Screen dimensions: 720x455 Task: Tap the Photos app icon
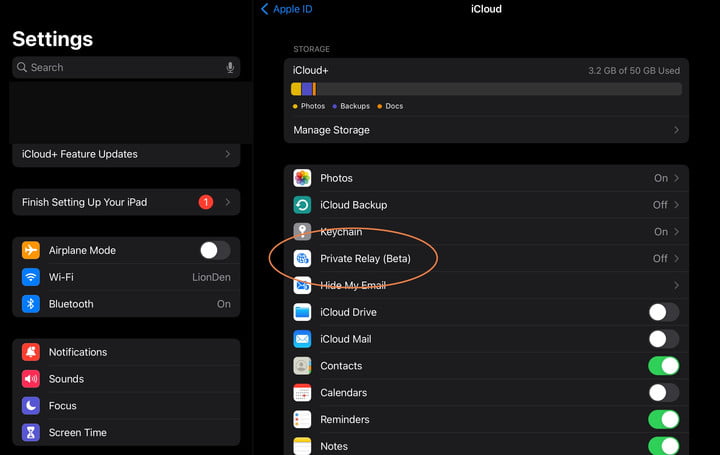(302, 178)
